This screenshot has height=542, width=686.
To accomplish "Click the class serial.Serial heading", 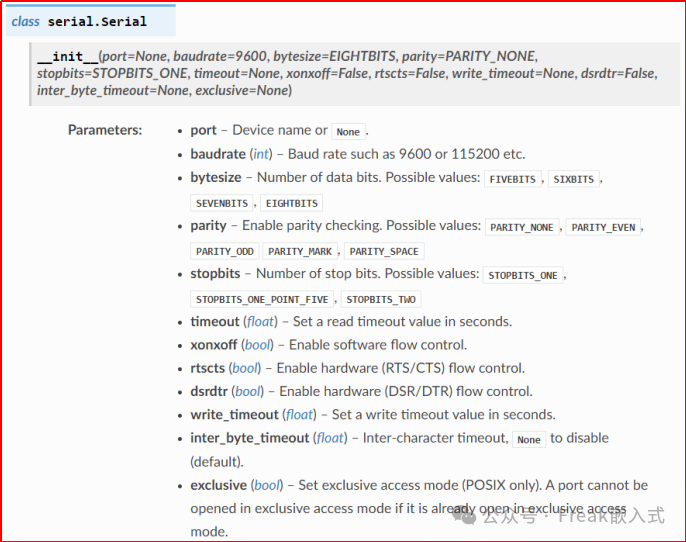I will pyautogui.click(x=79, y=21).
